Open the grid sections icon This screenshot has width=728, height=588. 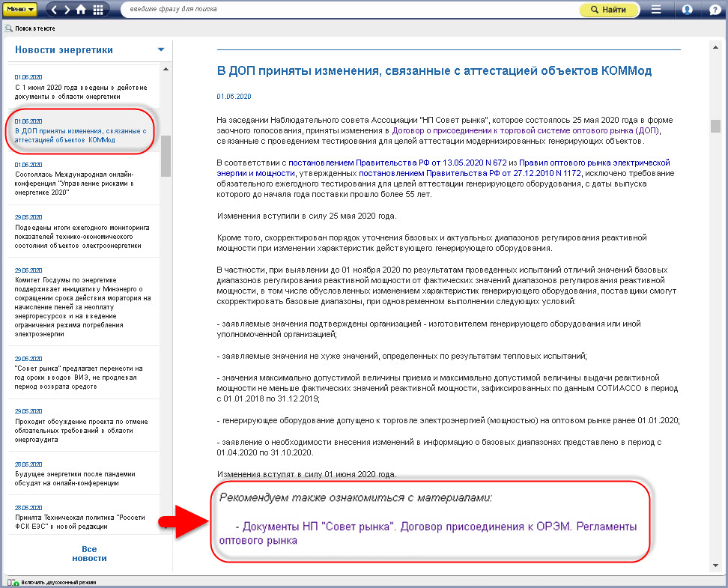pyautogui.click(x=98, y=10)
